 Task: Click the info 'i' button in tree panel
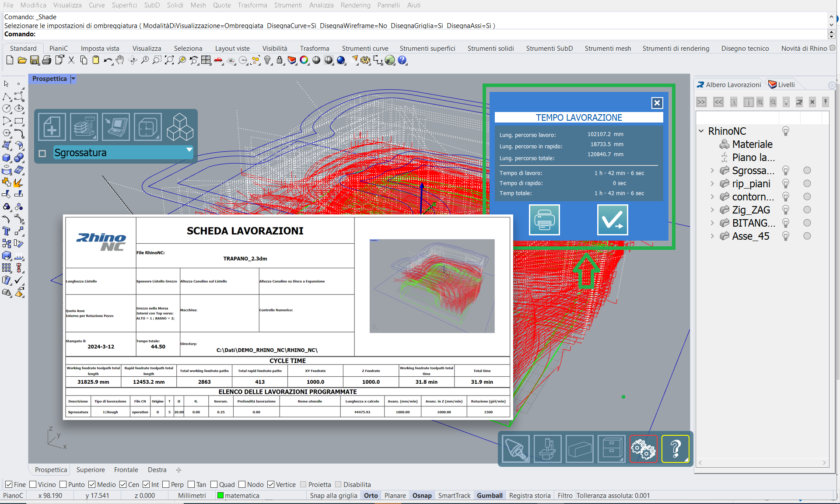(x=749, y=102)
